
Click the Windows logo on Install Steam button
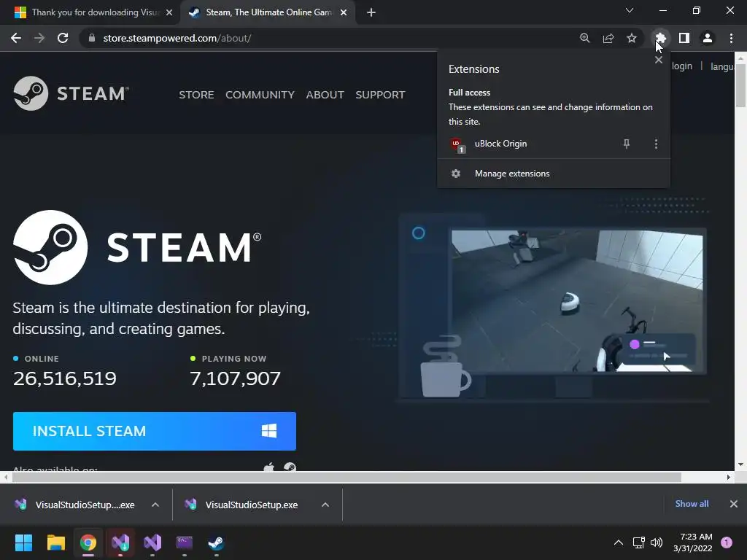(269, 431)
